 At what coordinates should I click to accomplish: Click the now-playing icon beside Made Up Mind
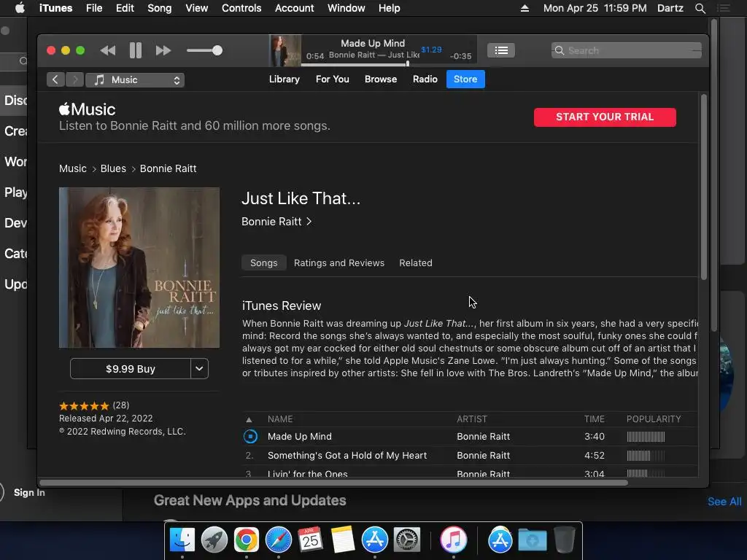click(250, 437)
